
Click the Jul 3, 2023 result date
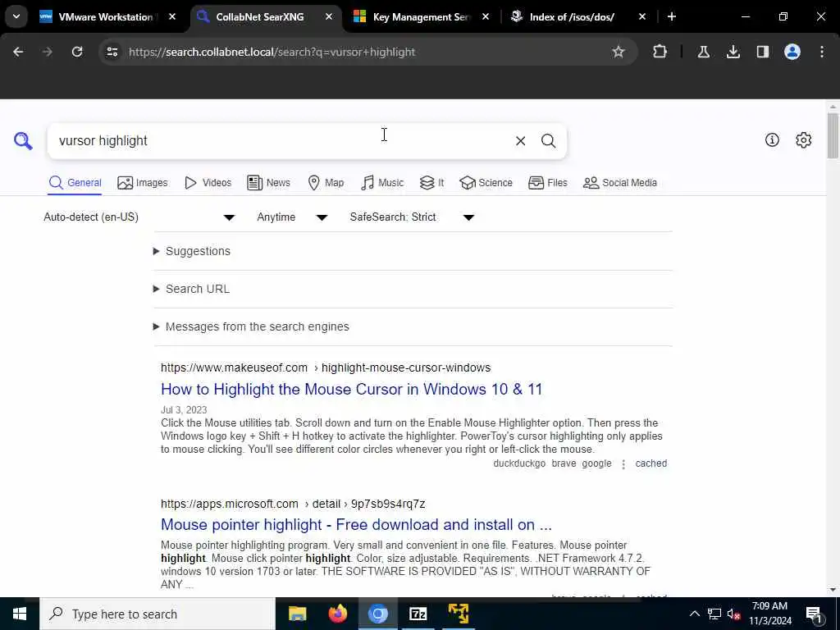pos(184,410)
